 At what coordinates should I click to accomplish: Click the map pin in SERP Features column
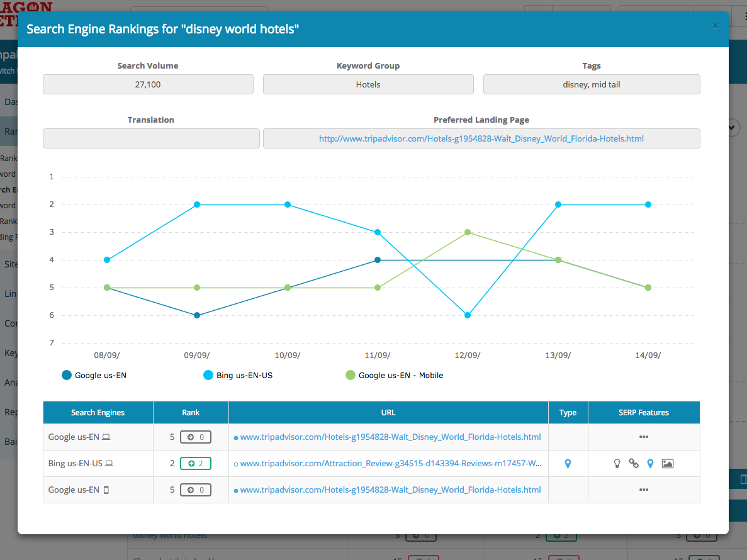651,464
